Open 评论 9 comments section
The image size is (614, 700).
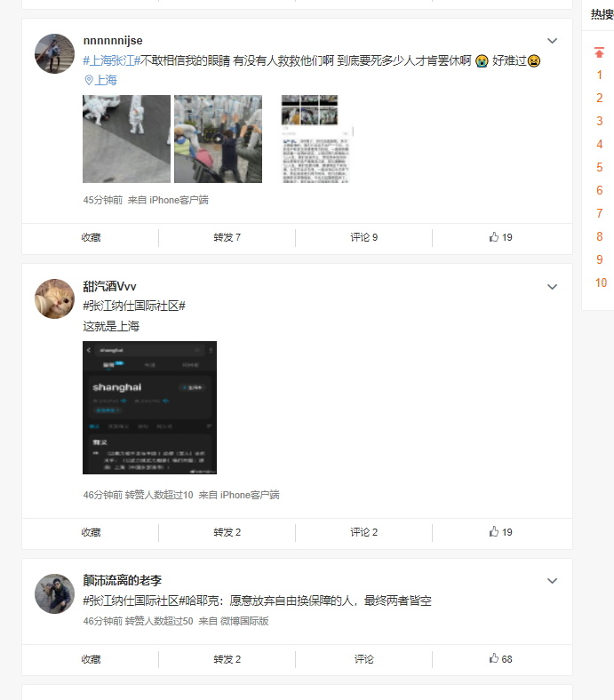pyautogui.click(x=364, y=237)
